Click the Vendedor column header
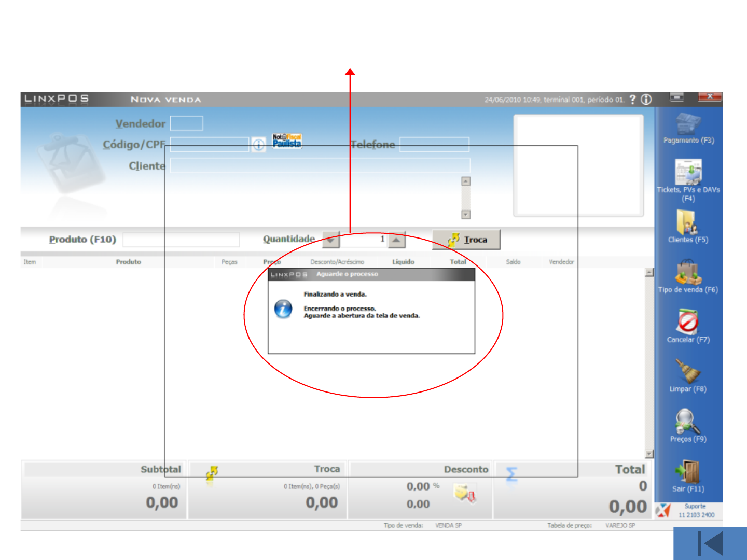 pyautogui.click(x=561, y=262)
